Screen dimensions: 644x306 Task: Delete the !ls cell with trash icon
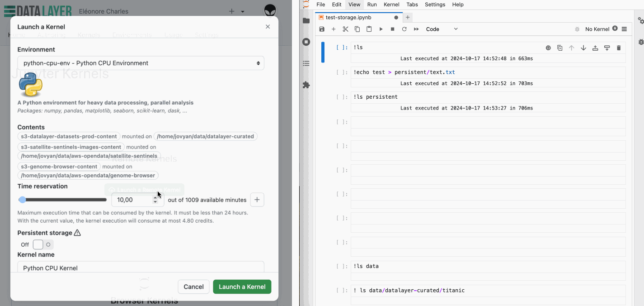[619, 48]
